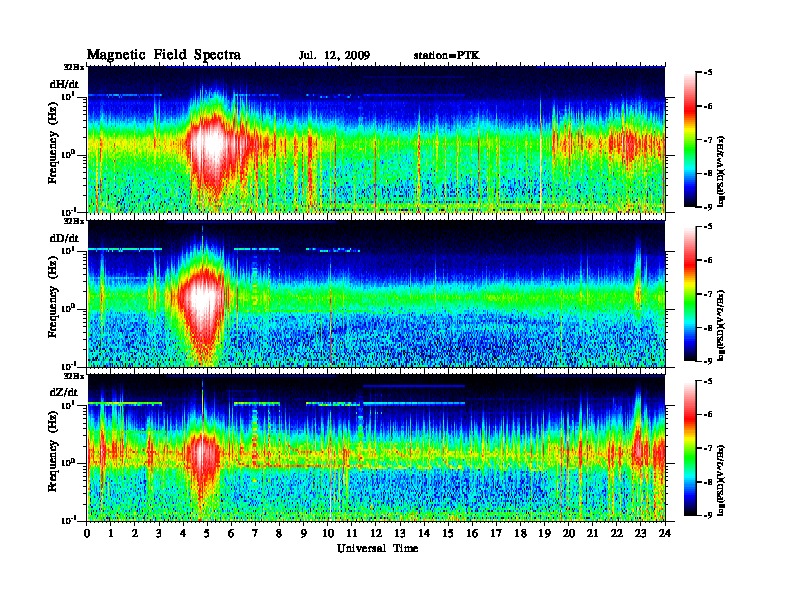Viewport: 792px width, 612px height.
Task: Click the "Universal Time" axis title
Action: 377,548
